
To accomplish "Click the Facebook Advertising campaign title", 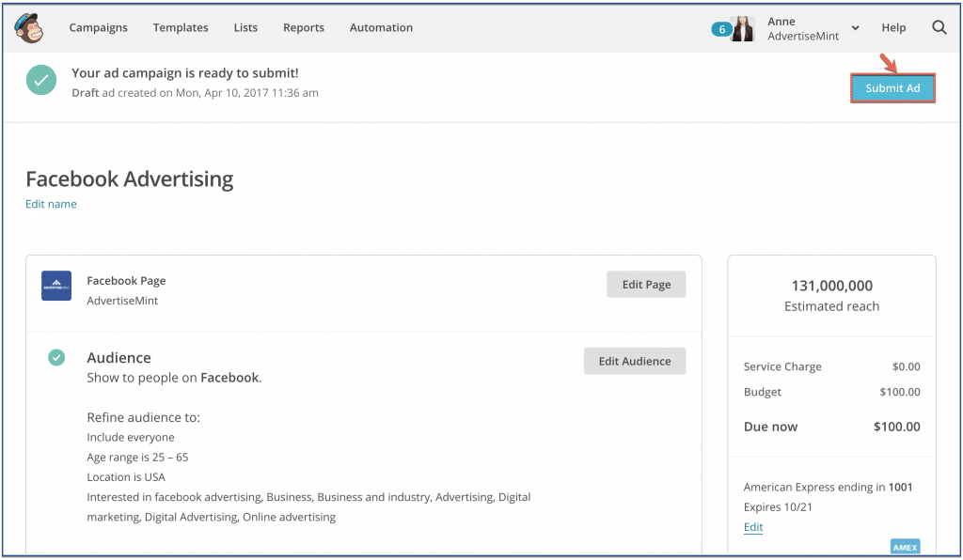I will pyautogui.click(x=130, y=179).
